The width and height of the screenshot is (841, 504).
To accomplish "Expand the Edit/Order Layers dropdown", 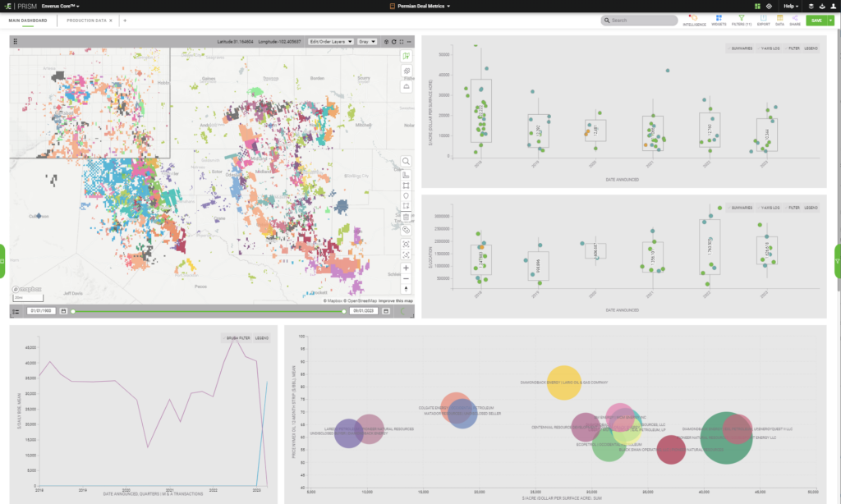I will tap(331, 41).
